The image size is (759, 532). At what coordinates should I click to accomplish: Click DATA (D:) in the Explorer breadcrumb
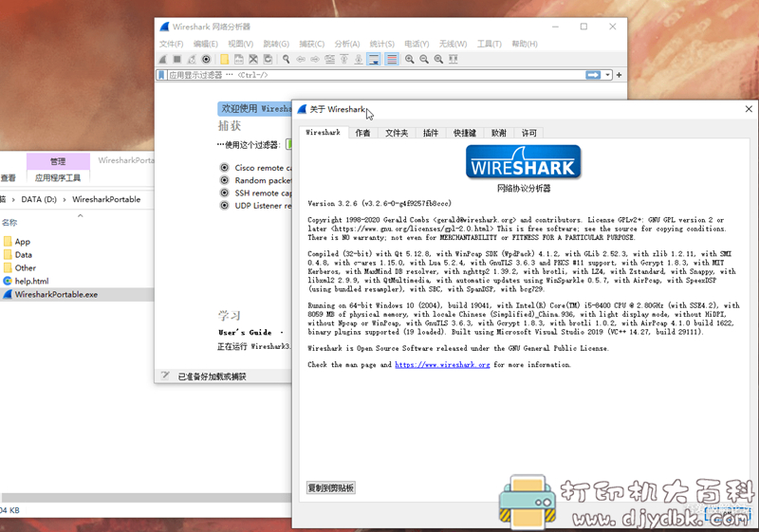pyautogui.click(x=39, y=199)
